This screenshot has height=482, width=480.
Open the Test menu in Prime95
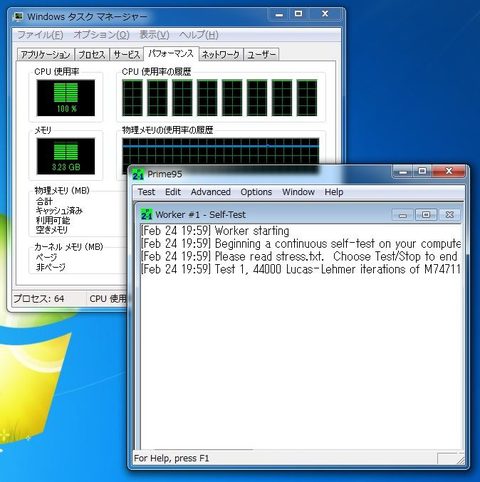coord(146,192)
